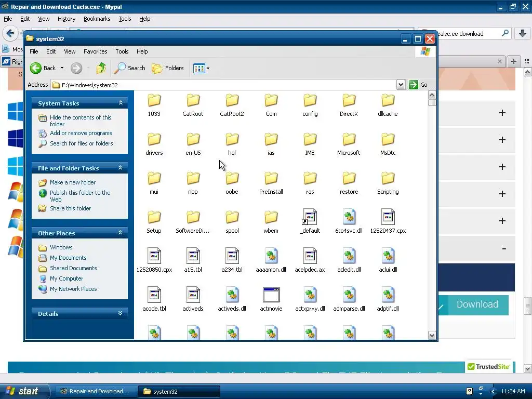
Task: Select the 6to4svc.dll file
Action: coord(349,222)
